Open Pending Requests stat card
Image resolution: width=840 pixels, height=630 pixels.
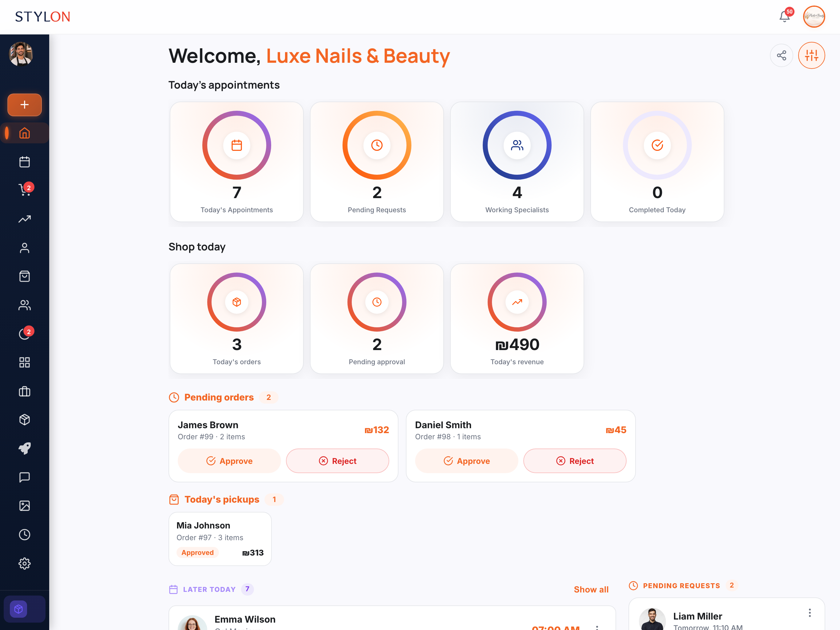coord(377,162)
